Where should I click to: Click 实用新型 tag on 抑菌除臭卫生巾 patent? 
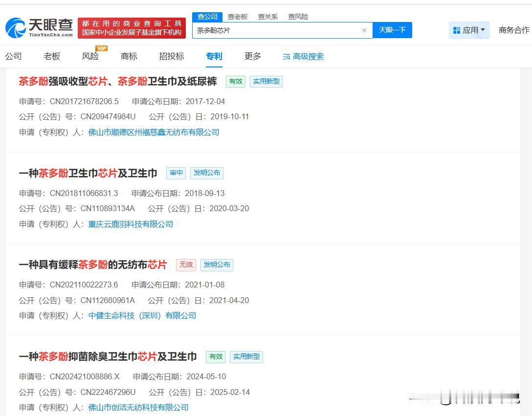coord(246,357)
